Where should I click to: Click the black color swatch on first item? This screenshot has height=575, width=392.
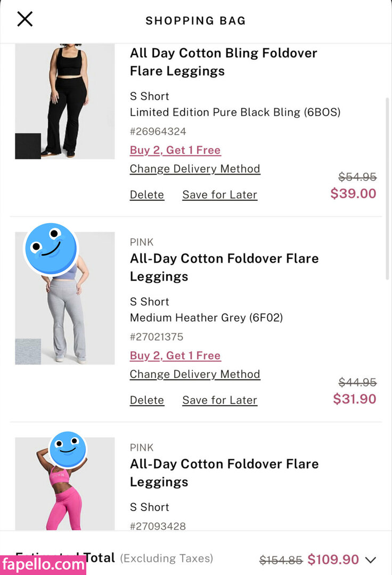coord(28,146)
